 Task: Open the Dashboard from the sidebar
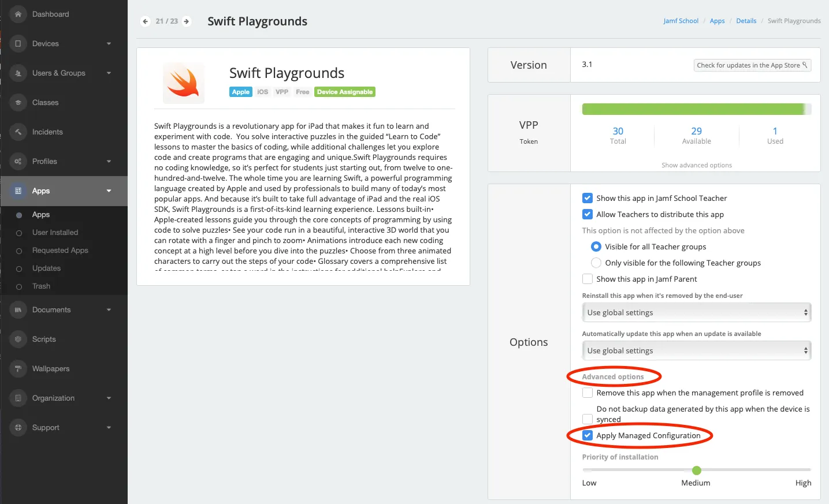51,14
